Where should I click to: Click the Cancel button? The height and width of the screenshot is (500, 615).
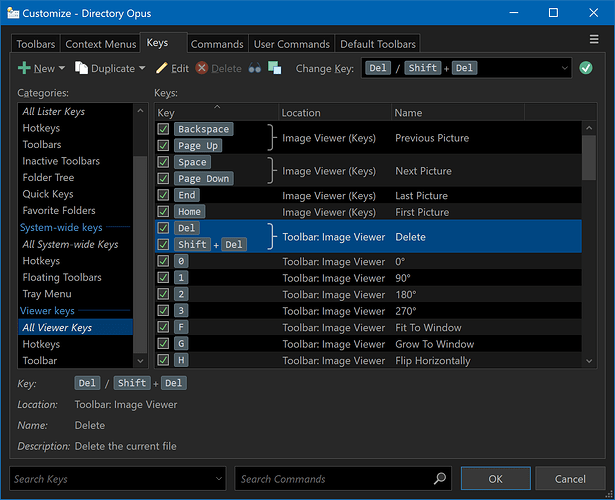click(x=570, y=478)
